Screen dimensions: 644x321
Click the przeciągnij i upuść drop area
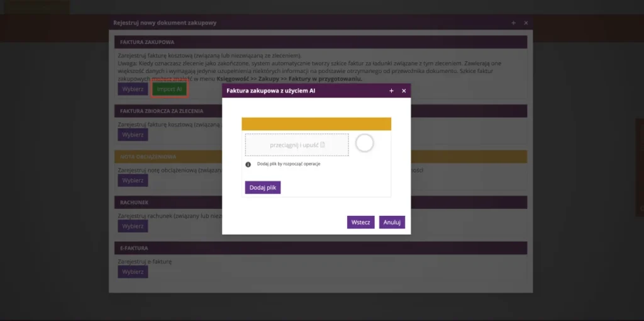(x=297, y=145)
